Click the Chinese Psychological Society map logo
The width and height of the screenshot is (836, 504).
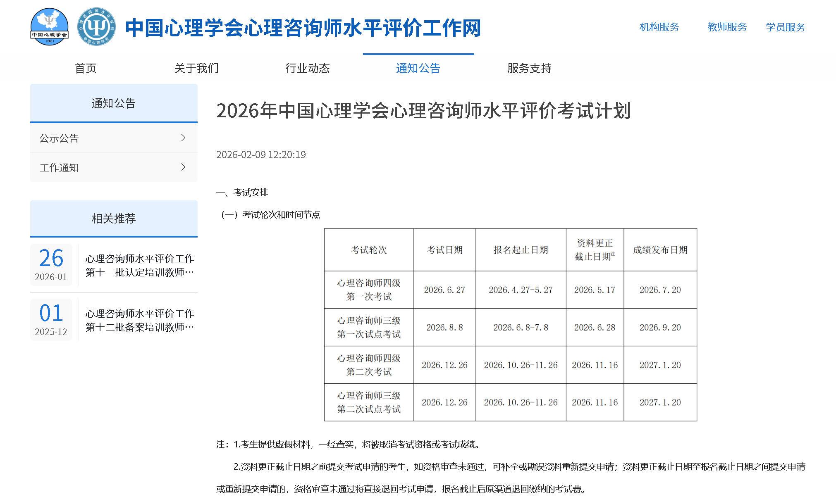coord(50,27)
